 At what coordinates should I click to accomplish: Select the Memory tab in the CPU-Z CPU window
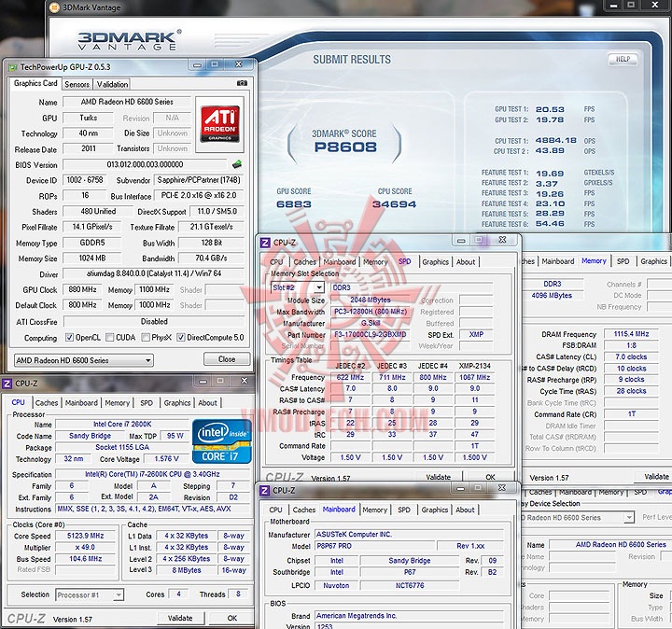click(x=117, y=403)
